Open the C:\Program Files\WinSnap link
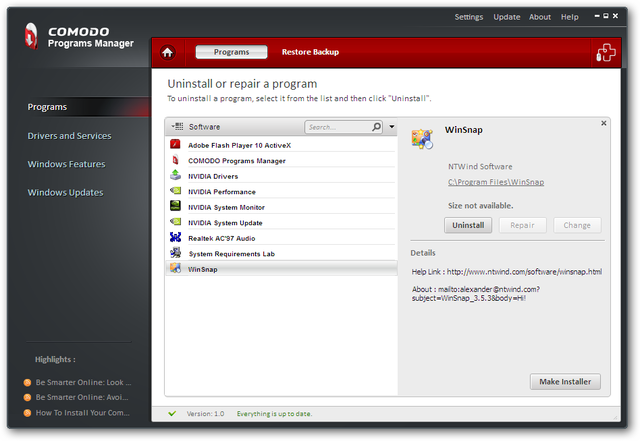This screenshot has height=441, width=640. (x=496, y=182)
